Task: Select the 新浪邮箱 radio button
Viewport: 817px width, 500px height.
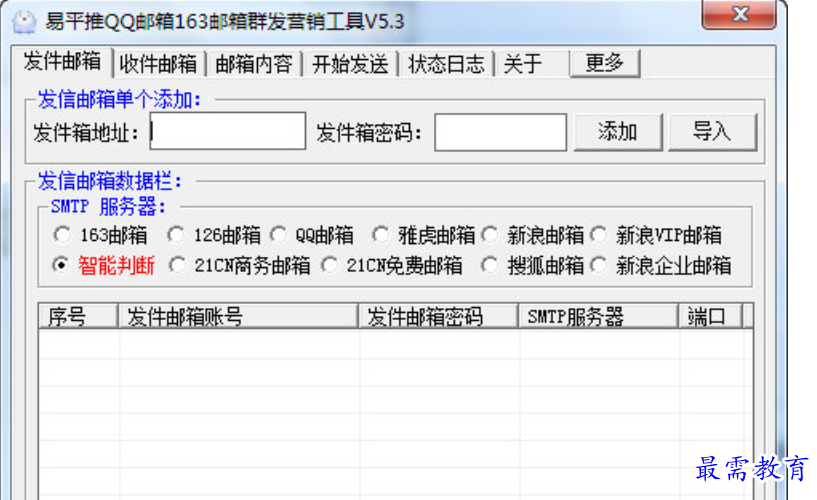Action: (490, 234)
